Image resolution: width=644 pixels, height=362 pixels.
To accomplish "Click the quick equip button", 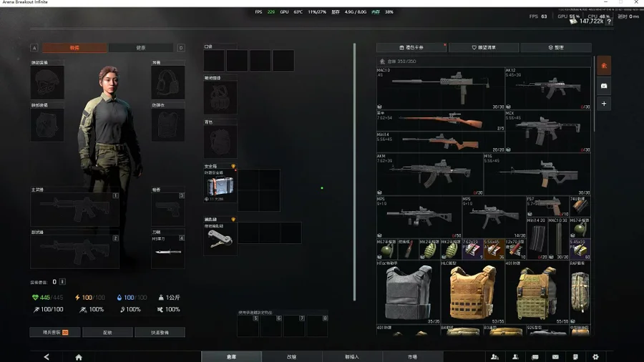I will pos(160,332).
